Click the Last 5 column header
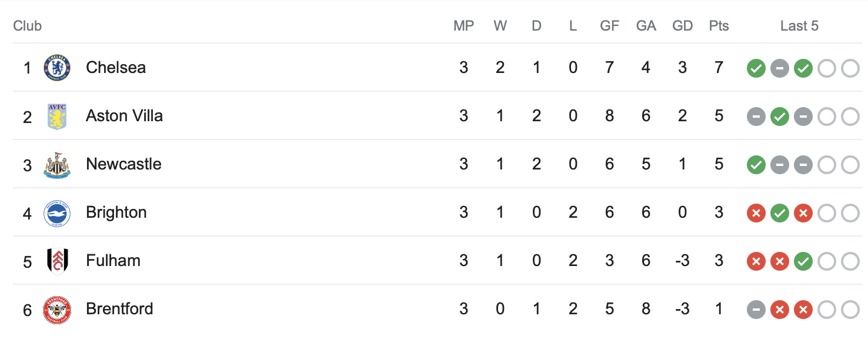Image resolution: width=868 pixels, height=339 pixels. point(799,26)
